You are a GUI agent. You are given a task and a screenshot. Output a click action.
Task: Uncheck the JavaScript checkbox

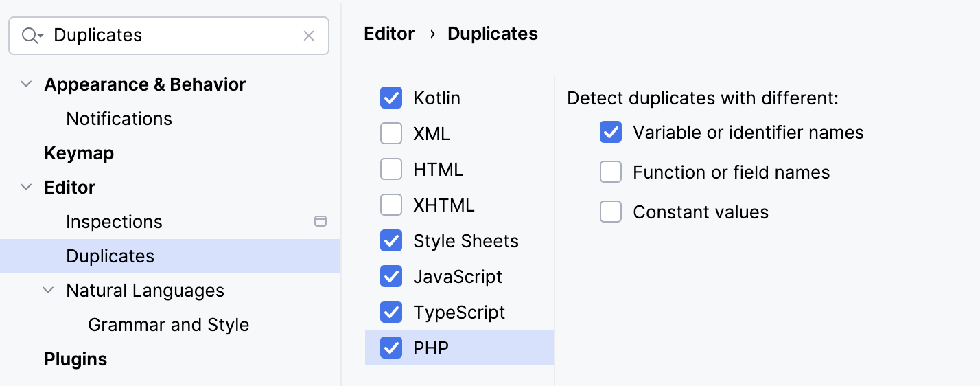391,277
